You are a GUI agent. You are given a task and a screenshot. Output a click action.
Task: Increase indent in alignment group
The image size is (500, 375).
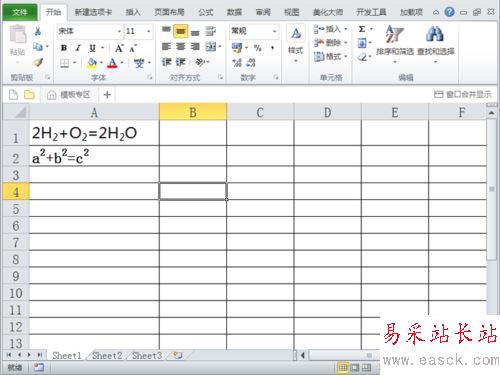click(x=180, y=62)
